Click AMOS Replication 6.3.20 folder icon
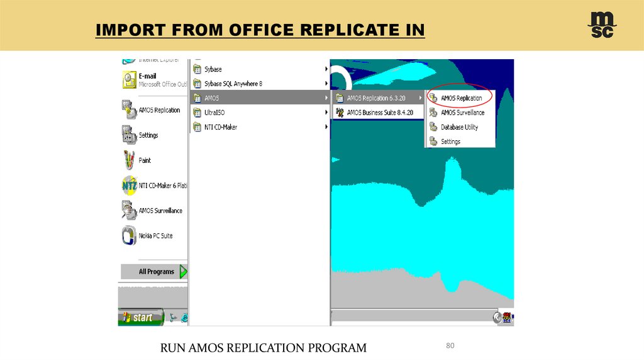The image size is (644, 361). (340, 97)
